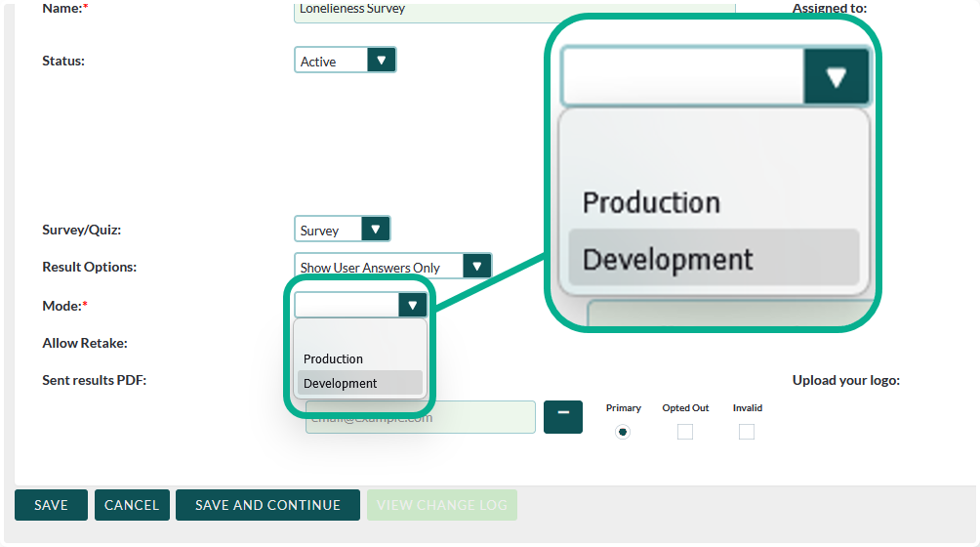980x547 pixels.
Task: Choose Production in the Mode list
Action: click(x=333, y=358)
